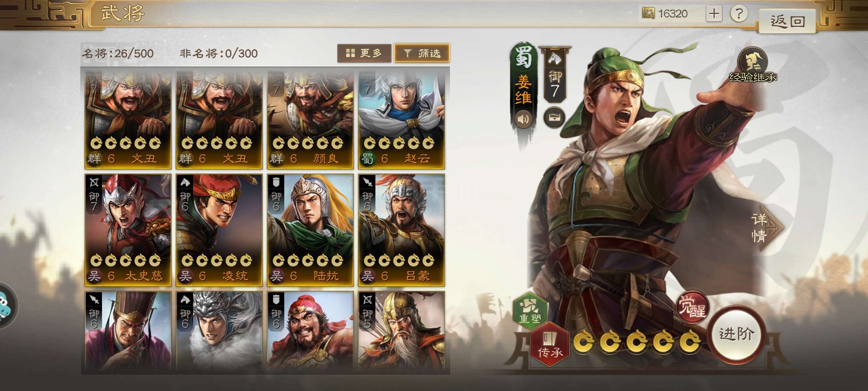Select the 吕蒙 general card
The width and height of the screenshot is (868, 391).
(x=401, y=230)
